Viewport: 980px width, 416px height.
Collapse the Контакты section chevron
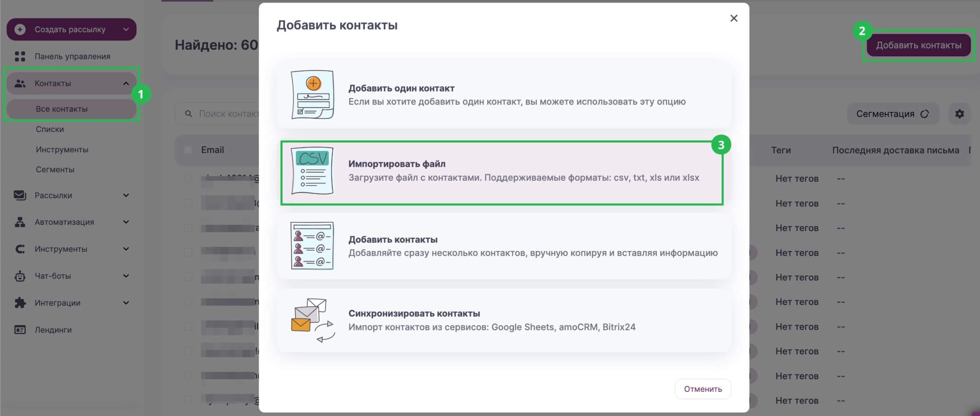coord(126,83)
